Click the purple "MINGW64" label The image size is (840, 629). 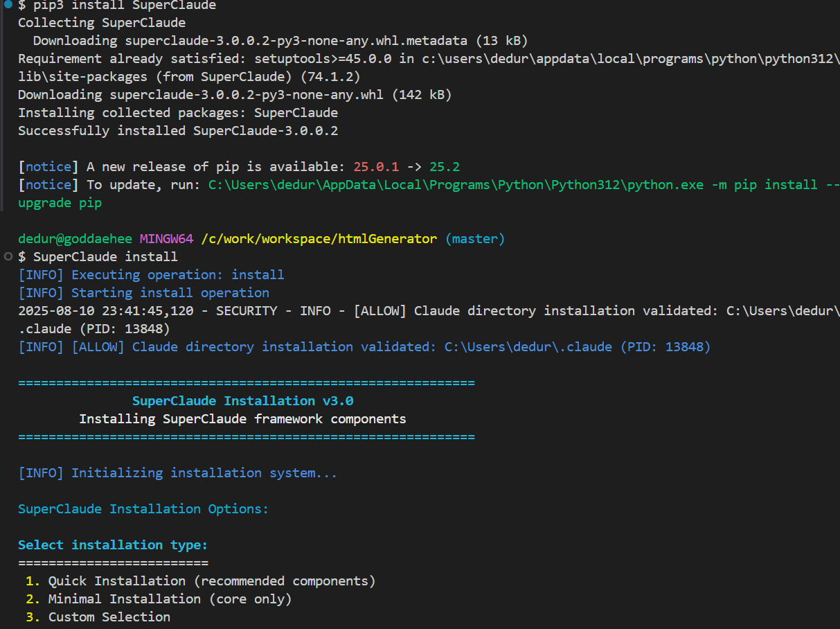[166, 239]
